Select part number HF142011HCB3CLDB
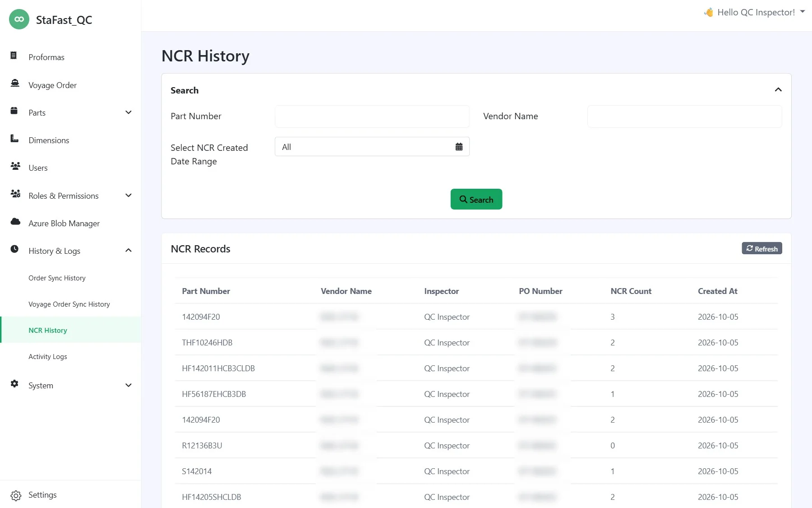The height and width of the screenshot is (508, 812). (x=218, y=368)
